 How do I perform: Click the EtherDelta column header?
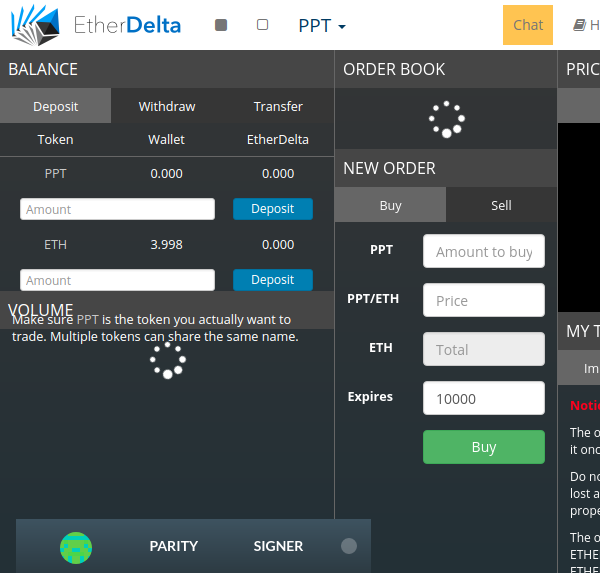(278, 140)
